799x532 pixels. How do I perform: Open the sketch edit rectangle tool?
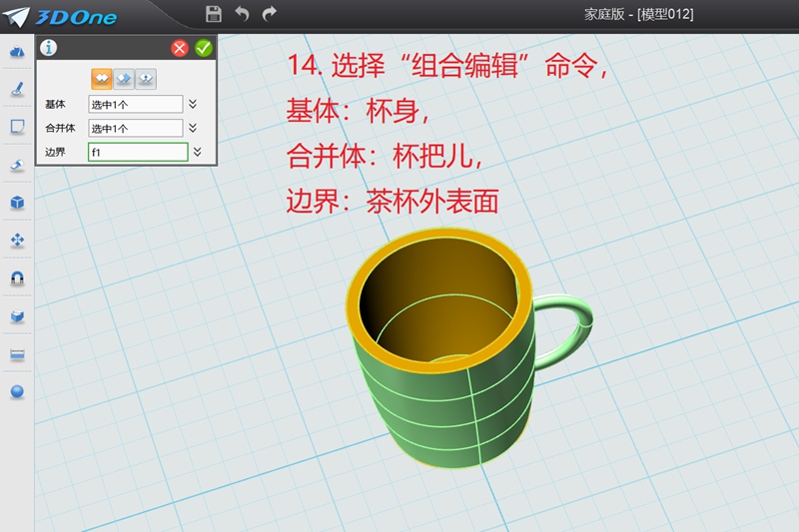[x=17, y=126]
